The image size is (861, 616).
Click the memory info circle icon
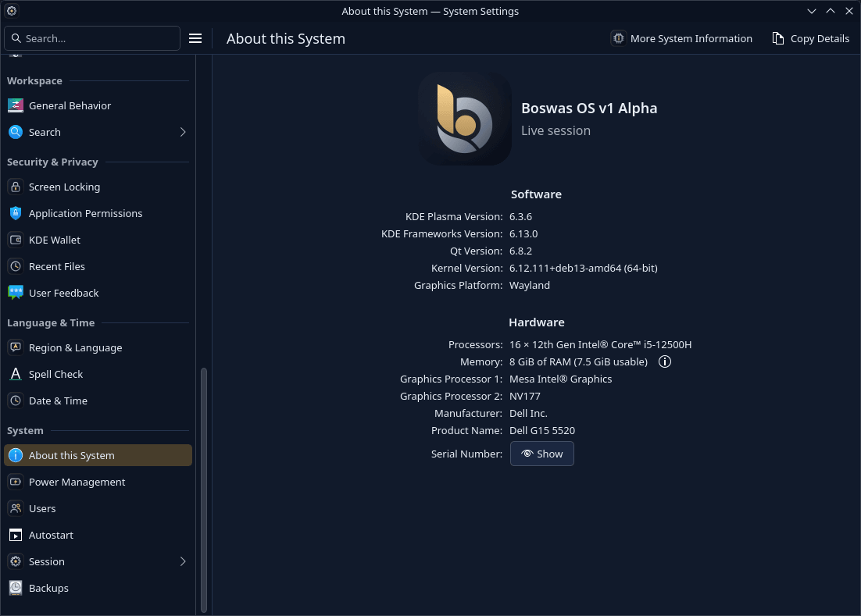pyautogui.click(x=664, y=361)
